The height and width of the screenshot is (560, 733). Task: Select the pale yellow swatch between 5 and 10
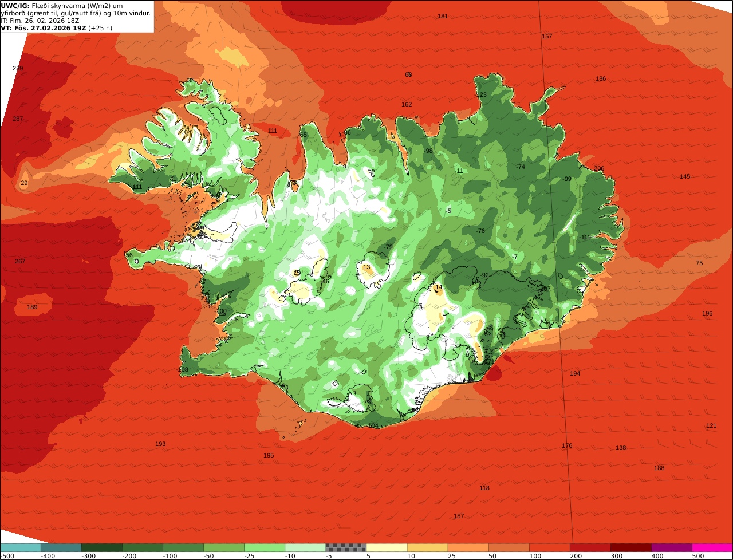(387, 547)
